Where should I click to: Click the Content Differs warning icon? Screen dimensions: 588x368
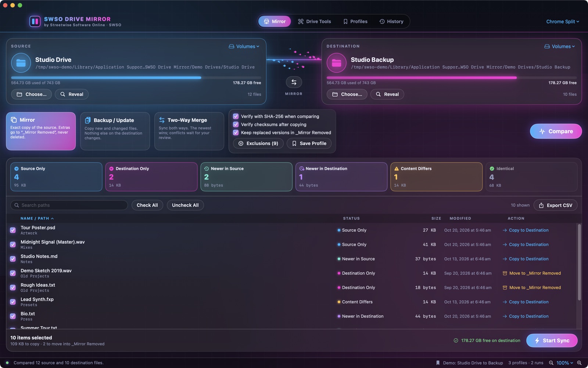point(397,169)
